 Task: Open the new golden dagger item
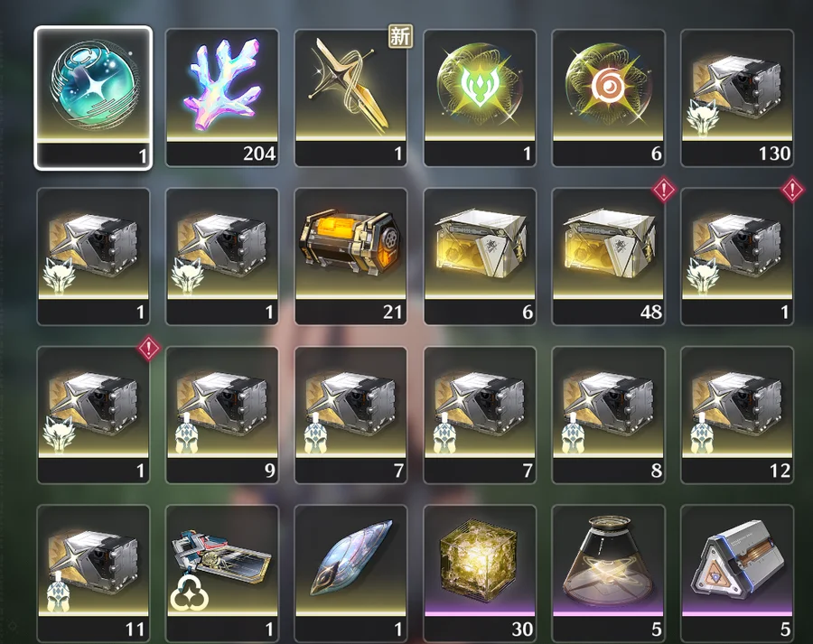(x=350, y=98)
